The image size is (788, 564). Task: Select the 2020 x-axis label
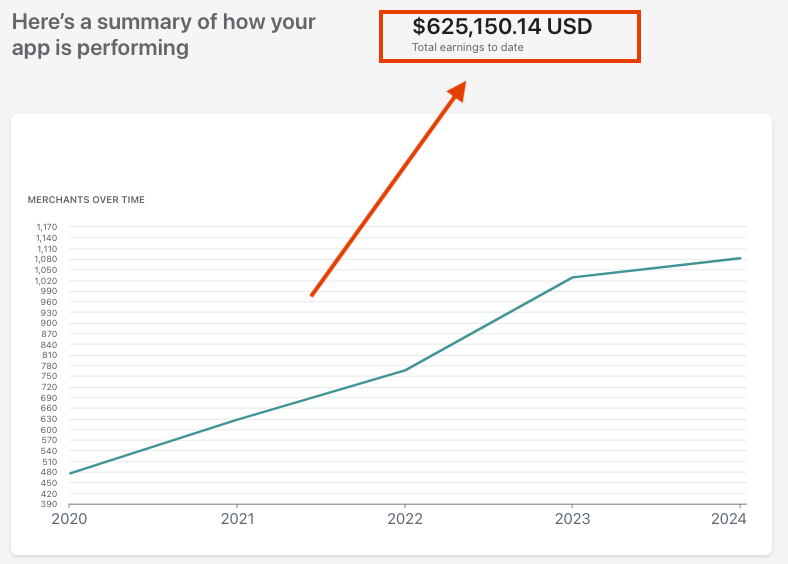(x=69, y=518)
